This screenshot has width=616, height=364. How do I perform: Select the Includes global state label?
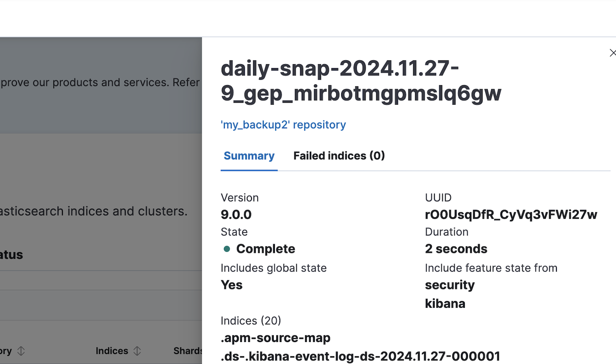click(273, 268)
